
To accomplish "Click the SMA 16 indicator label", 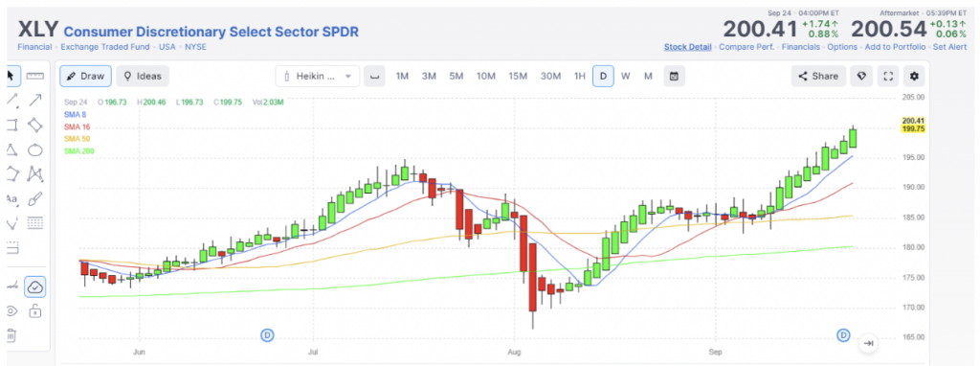I will (x=77, y=127).
